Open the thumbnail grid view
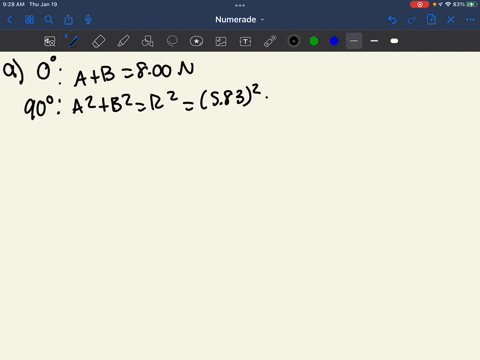480x360 pixels. coord(29,20)
